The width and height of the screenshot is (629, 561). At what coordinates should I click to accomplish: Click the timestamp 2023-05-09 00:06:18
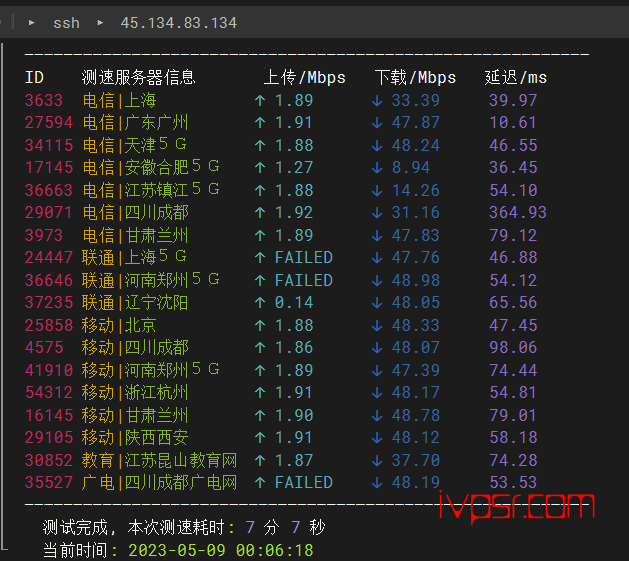[x=220, y=550]
